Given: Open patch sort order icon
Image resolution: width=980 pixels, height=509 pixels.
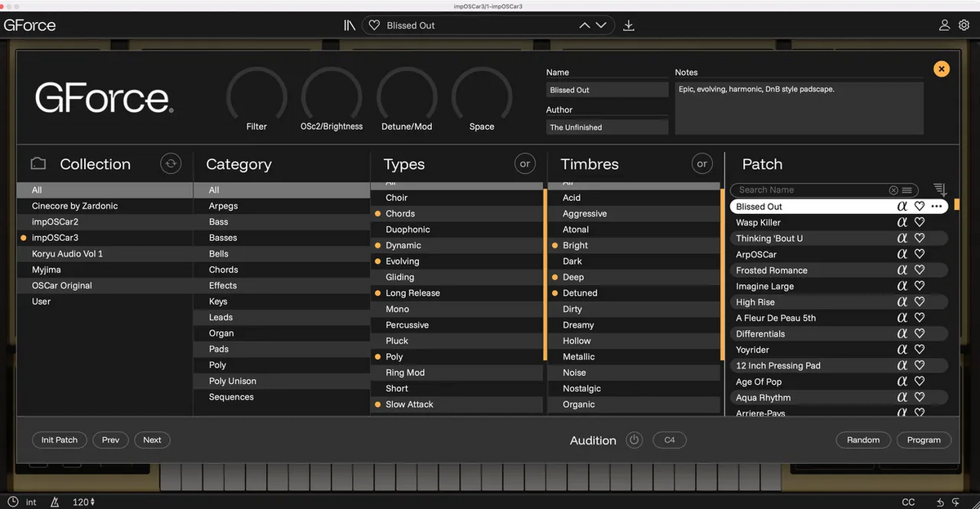Looking at the screenshot, I should pyautogui.click(x=940, y=190).
